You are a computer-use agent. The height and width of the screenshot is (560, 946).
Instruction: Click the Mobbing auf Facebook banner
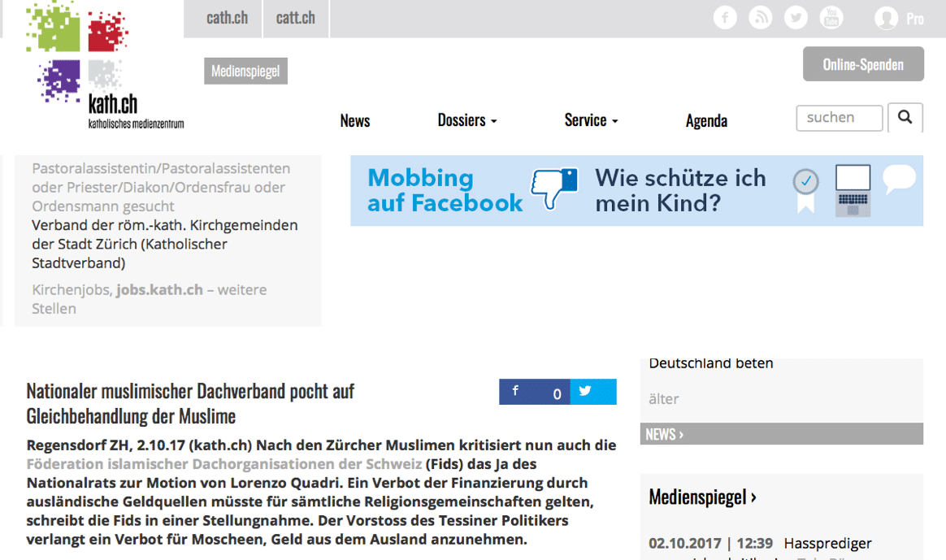pos(636,190)
